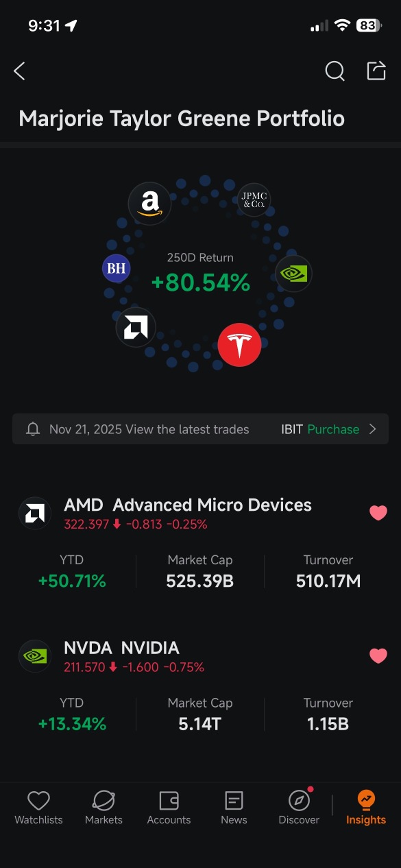Tap the red Tesla logo bubble

239,345
